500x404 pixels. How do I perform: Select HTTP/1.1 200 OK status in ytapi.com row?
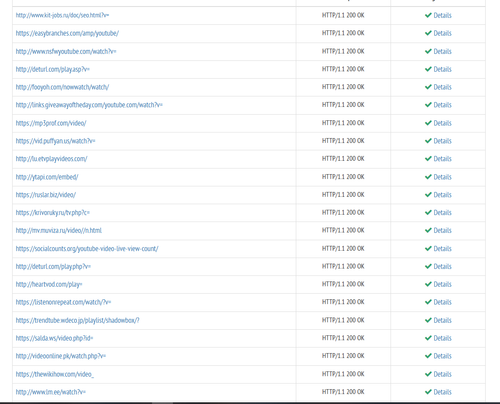(x=343, y=177)
